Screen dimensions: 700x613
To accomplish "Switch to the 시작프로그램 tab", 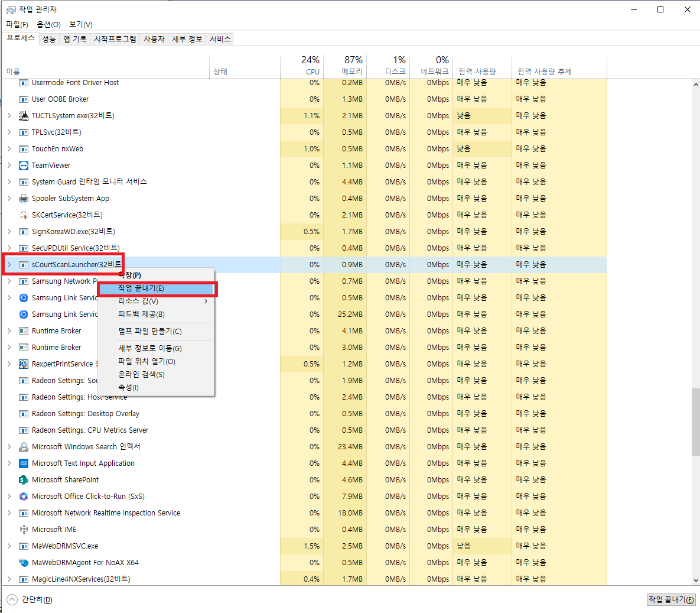I will pyautogui.click(x=115, y=40).
